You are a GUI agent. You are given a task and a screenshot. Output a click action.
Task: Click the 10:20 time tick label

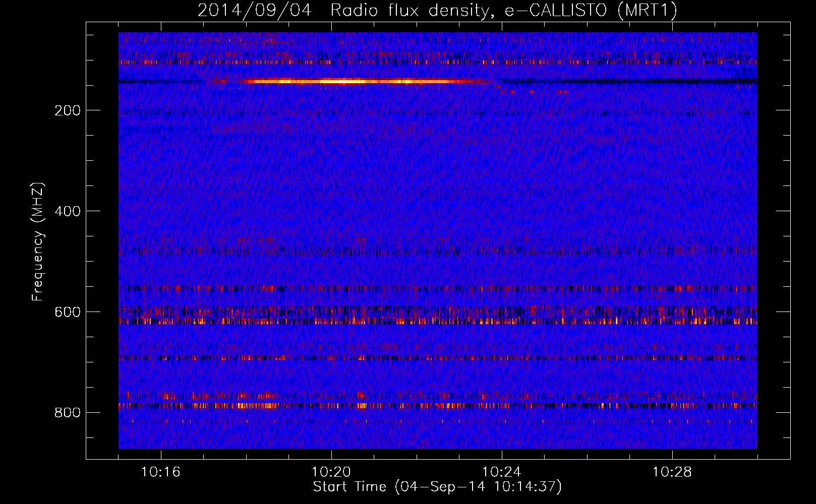click(x=331, y=472)
